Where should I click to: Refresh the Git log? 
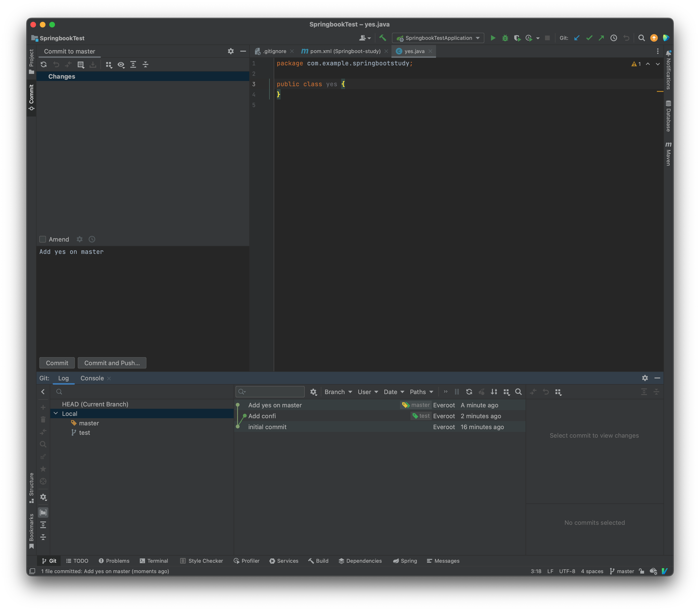pos(469,392)
